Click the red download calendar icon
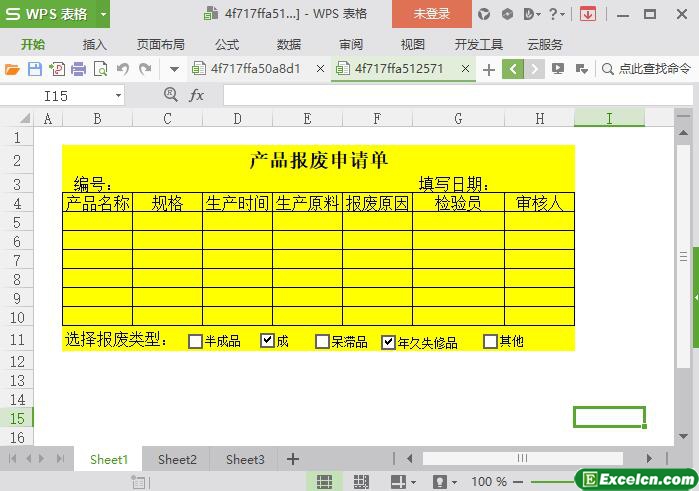 tap(588, 14)
